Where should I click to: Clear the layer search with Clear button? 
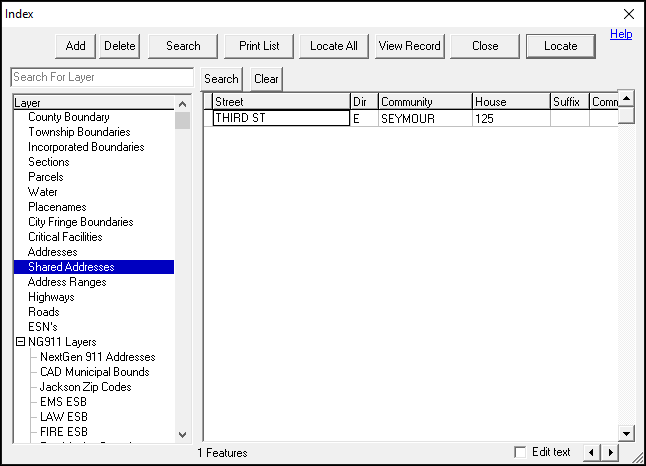266,79
